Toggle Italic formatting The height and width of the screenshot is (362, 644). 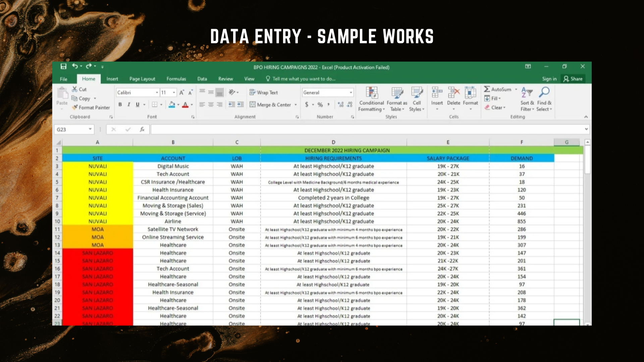coord(128,105)
